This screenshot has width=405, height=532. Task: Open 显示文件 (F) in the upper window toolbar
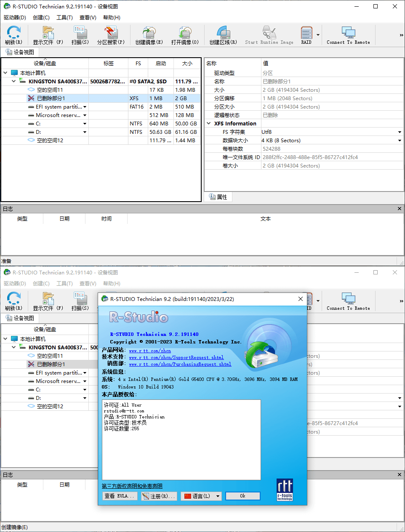point(48,35)
